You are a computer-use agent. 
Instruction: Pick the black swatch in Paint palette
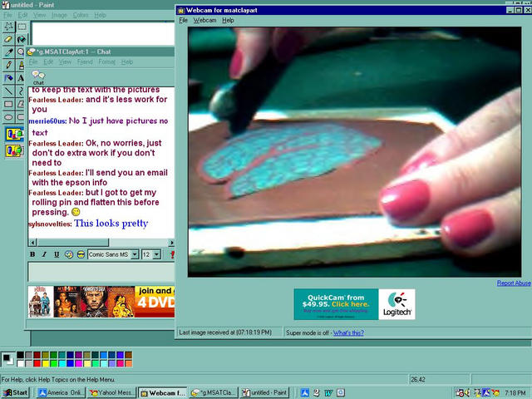pos(20,355)
